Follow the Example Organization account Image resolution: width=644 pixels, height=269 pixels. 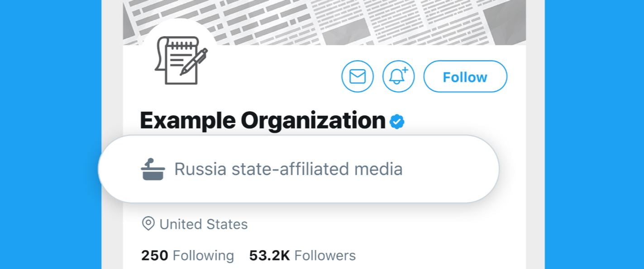pos(465,77)
